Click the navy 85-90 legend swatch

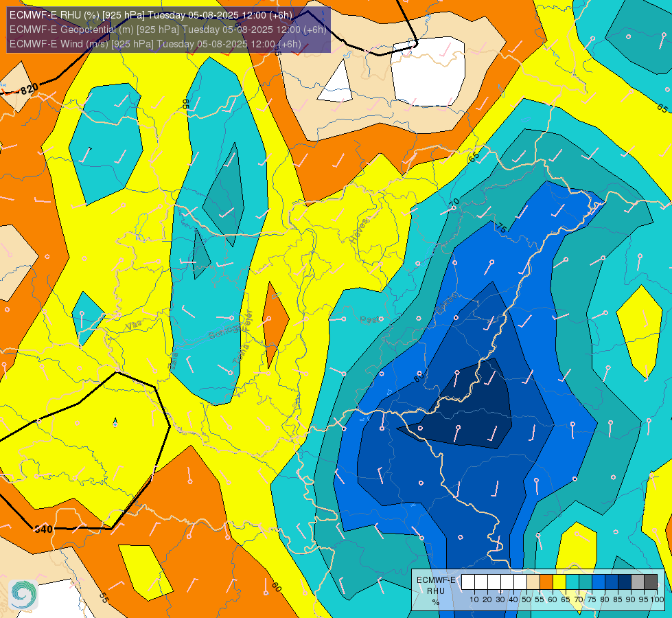click(625, 582)
